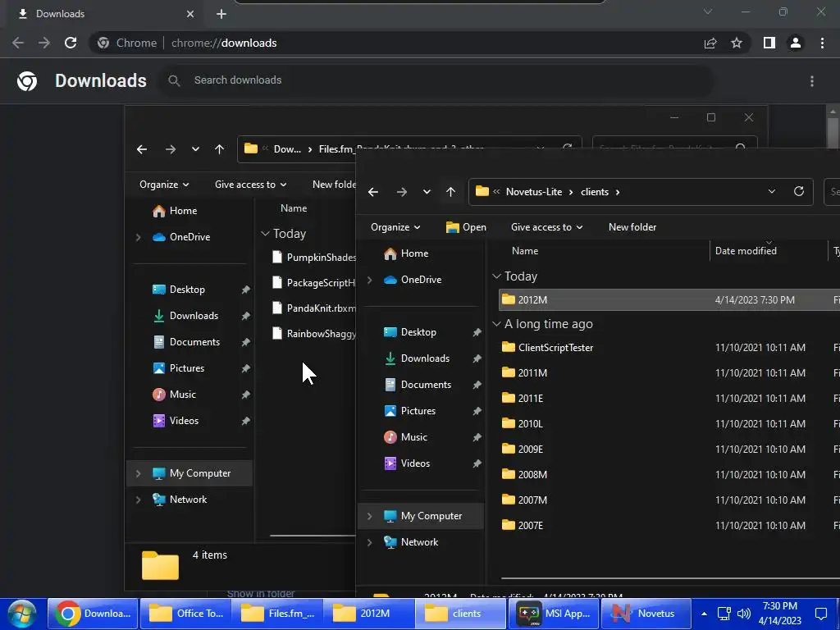This screenshot has width=840, height=630.
Task: Open Downloads in Files.fm window sidebar
Action: [186, 316]
